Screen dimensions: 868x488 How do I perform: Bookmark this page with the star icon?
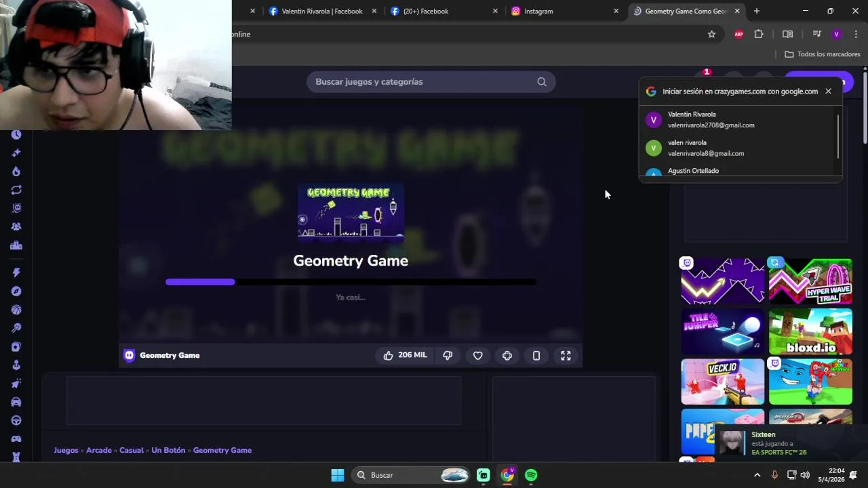711,35
